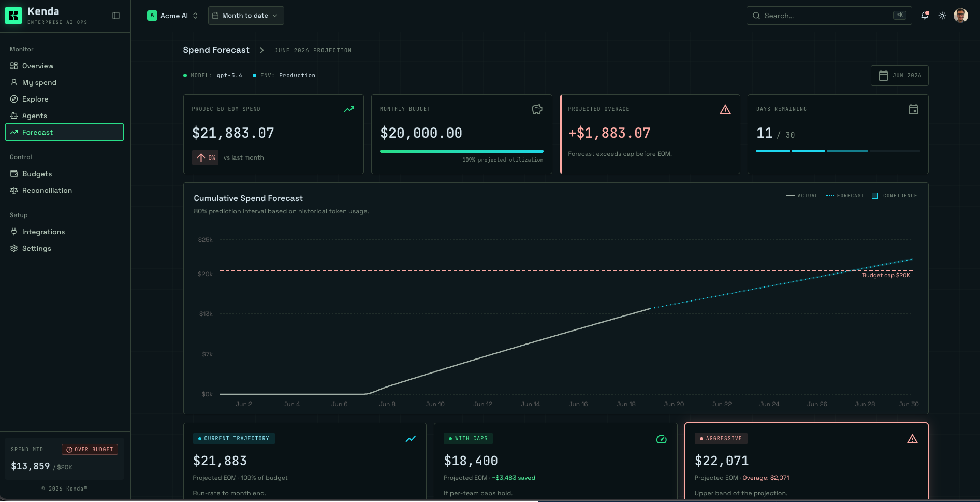Click the piggy bank icon on Monthly Budget

tap(537, 109)
